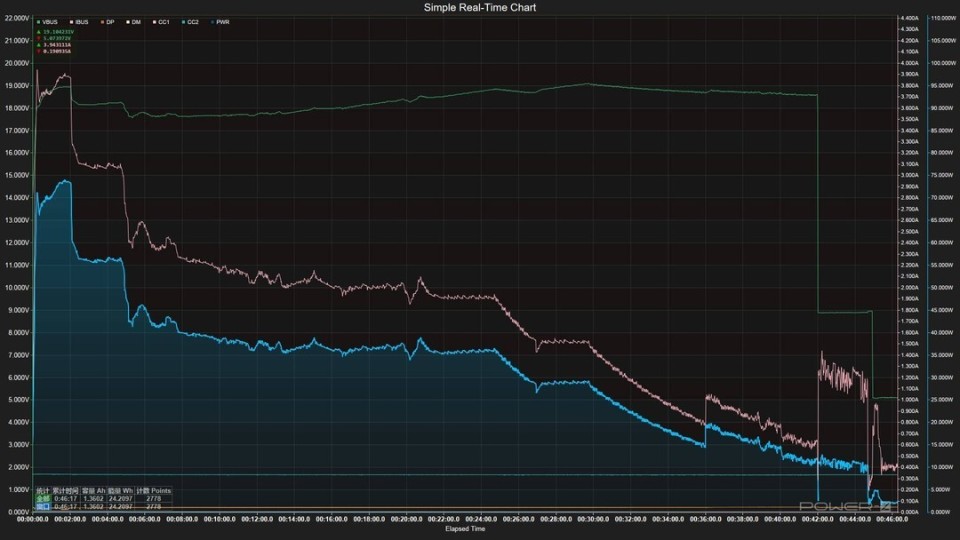Image resolution: width=960 pixels, height=540 pixels.
Task: Click the 2.000A current axis label
Action: coord(910,288)
